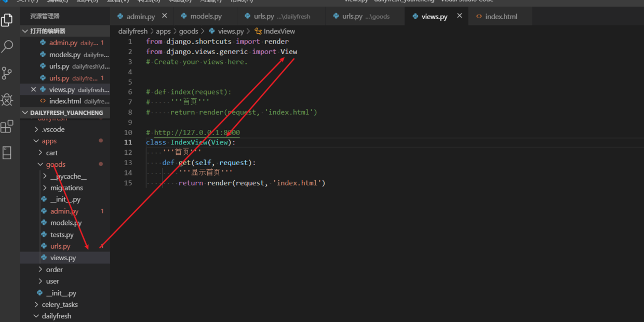Collapse the goods folder chevron
The height and width of the screenshot is (322, 644).
click(x=41, y=164)
